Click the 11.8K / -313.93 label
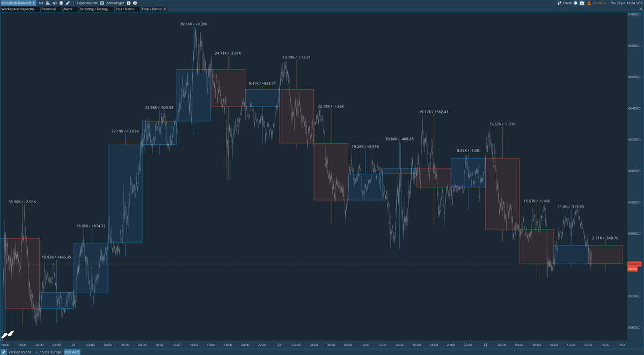 tap(571, 206)
